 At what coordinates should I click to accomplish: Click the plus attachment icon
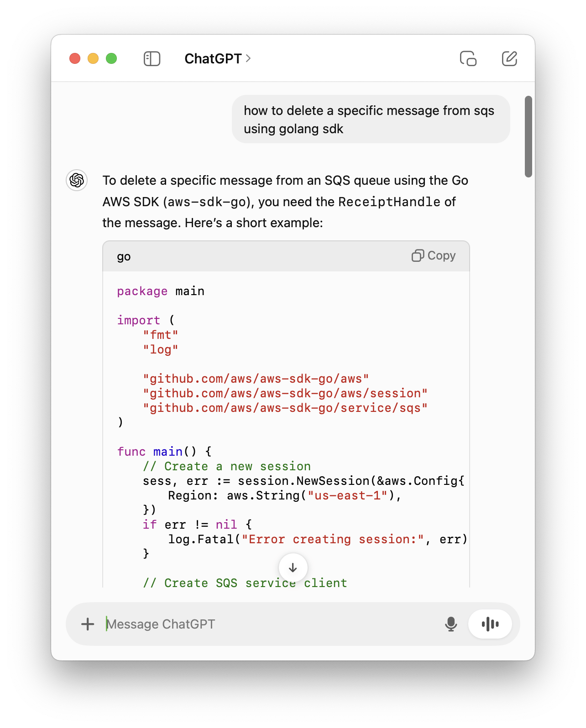pyautogui.click(x=88, y=624)
